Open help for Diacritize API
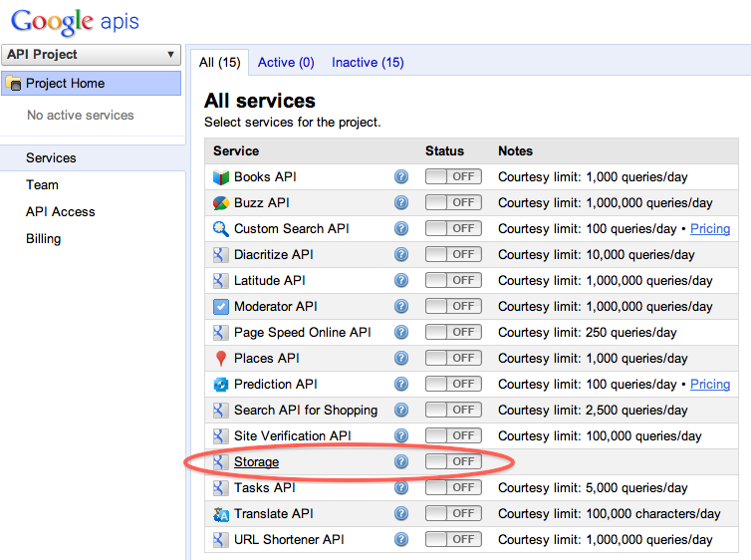This screenshot has width=751, height=560. 401,254
